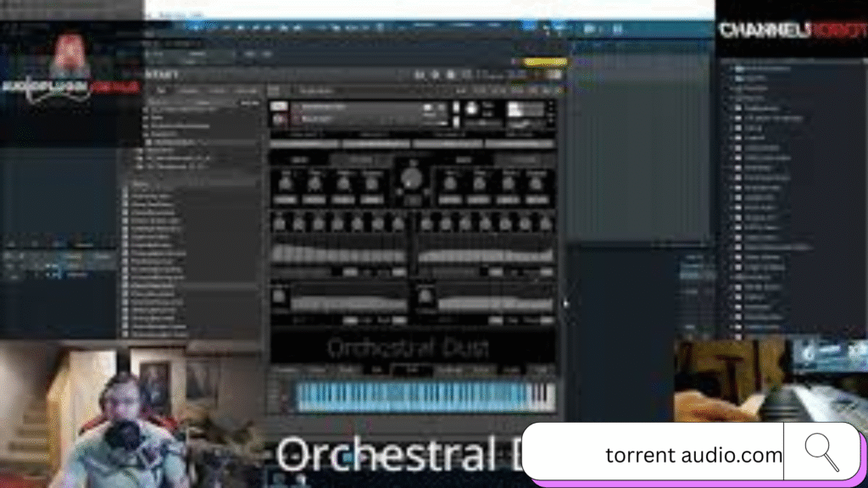
Task: Click the first wide preset button below header
Action: point(304,143)
